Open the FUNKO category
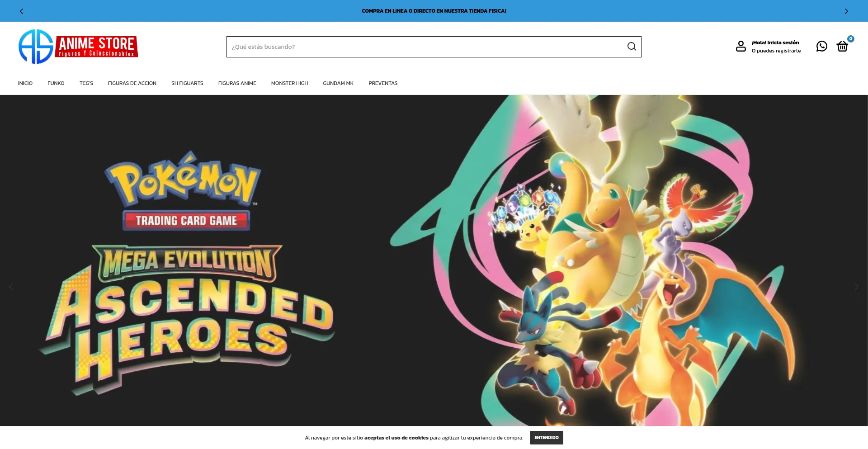868x449 pixels. [56, 83]
